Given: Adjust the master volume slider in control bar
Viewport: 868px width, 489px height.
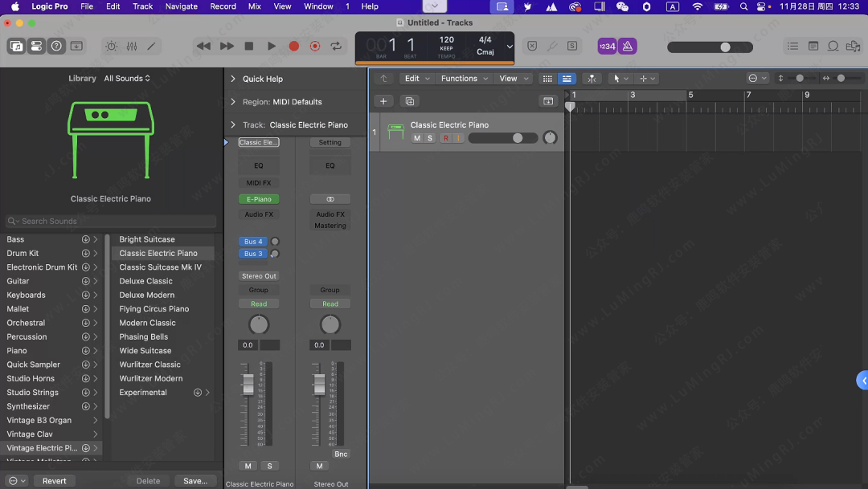Looking at the screenshot, I should click(x=725, y=47).
